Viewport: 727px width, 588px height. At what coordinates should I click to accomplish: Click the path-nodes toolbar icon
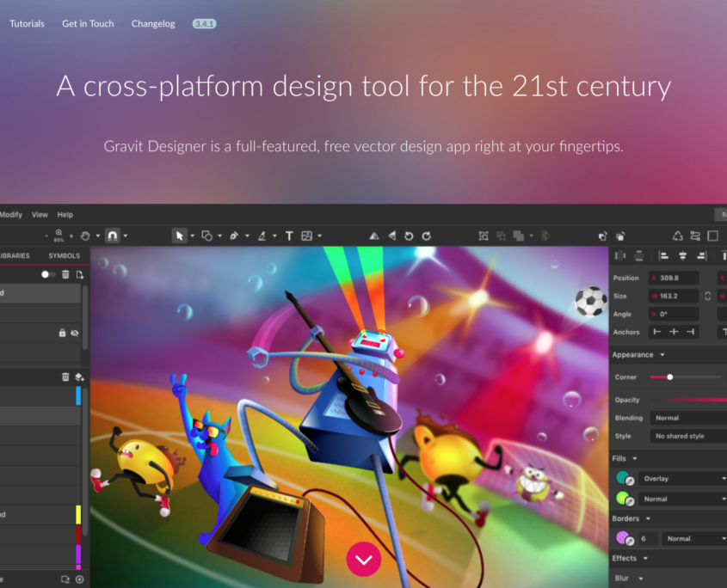tap(695, 236)
